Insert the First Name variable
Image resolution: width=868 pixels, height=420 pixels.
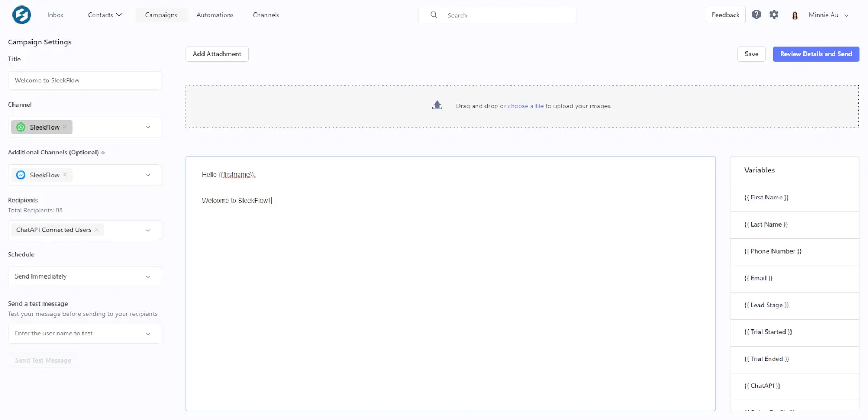(x=794, y=198)
